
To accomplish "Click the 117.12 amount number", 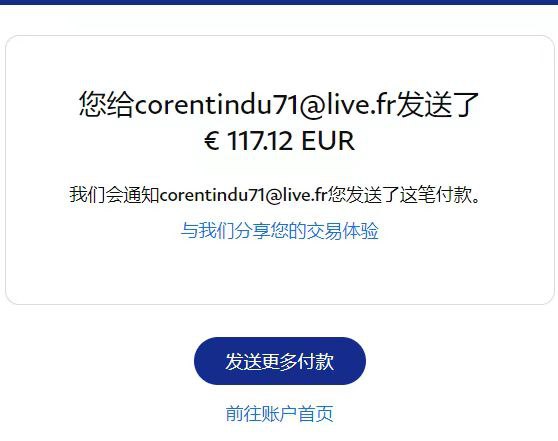I will [x=259, y=140].
